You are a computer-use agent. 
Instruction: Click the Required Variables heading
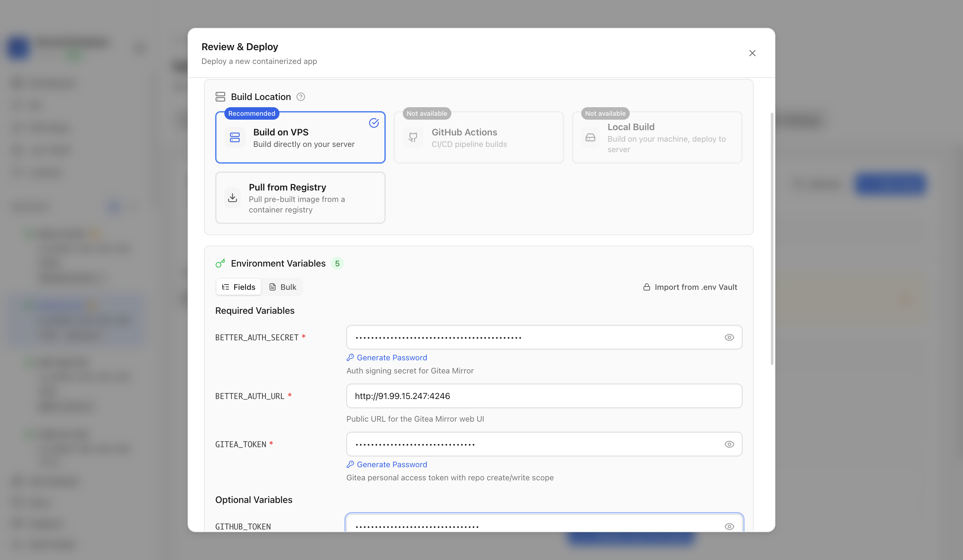255,310
